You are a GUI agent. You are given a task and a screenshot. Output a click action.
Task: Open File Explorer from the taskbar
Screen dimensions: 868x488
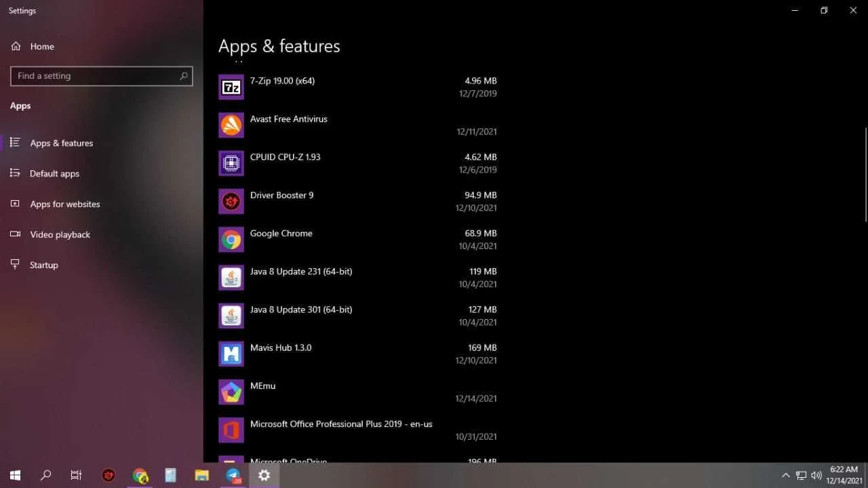(201, 475)
